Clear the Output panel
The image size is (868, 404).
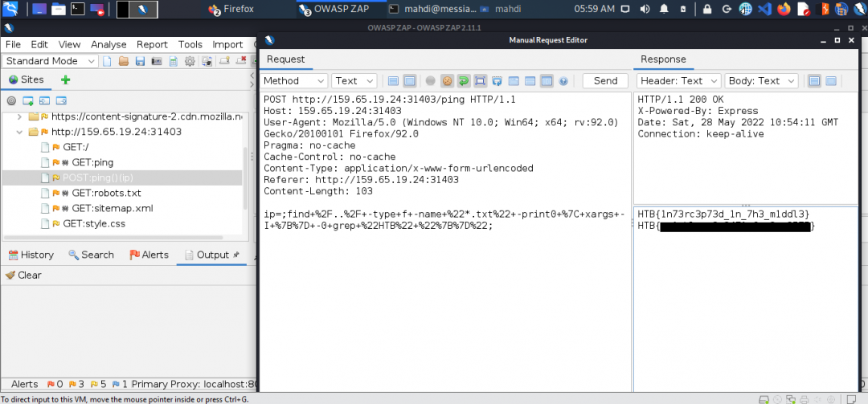click(23, 275)
